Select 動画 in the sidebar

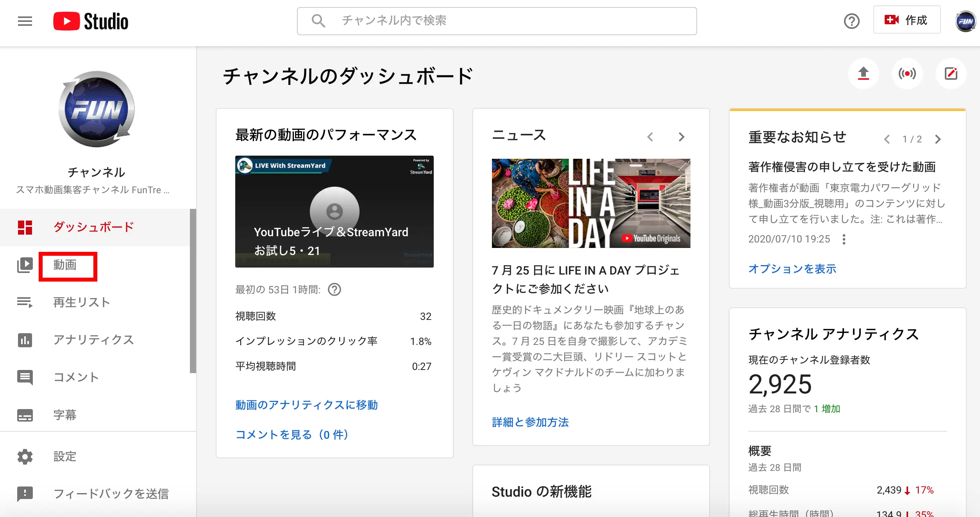67,266
